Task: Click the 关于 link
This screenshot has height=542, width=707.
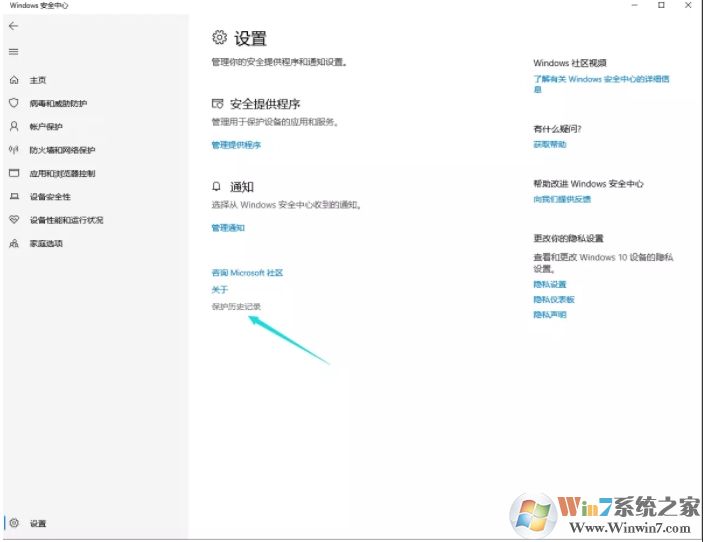Action: [220, 289]
